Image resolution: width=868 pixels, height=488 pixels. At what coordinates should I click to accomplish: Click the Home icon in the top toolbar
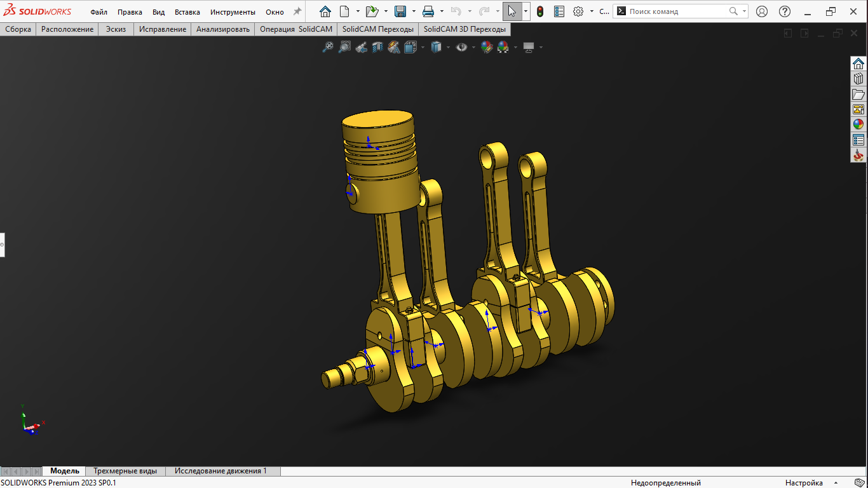coord(325,11)
